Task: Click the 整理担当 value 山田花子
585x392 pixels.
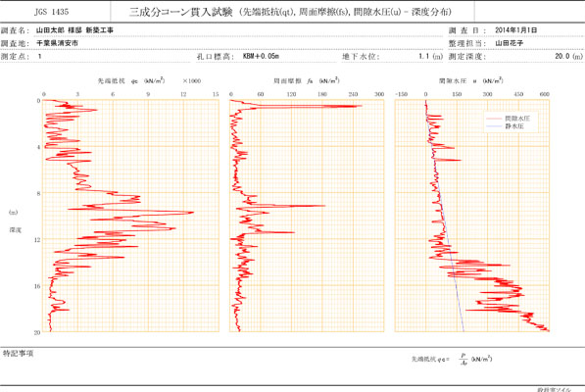Action: click(510, 43)
